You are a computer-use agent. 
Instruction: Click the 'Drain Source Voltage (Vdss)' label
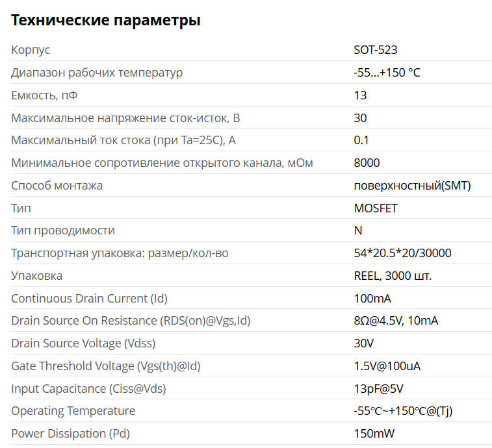[x=83, y=343]
